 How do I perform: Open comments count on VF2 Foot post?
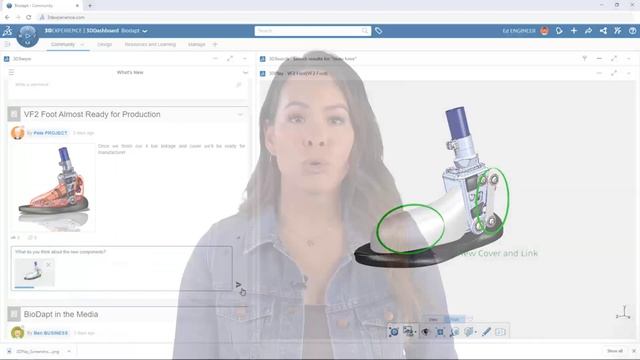click(x=32, y=237)
